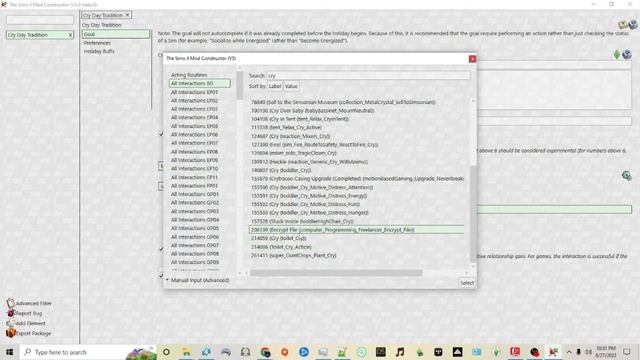Open the Holiday Buffs section
The width and height of the screenshot is (640, 360).
click(x=99, y=51)
